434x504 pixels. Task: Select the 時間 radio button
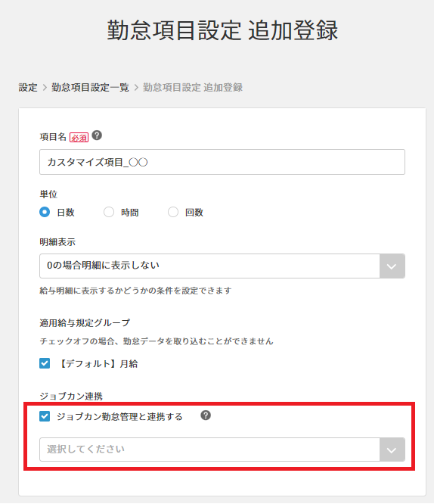(x=109, y=212)
